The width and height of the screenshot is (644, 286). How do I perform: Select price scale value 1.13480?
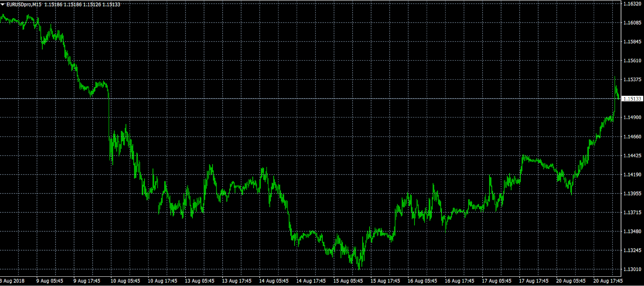click(x=632, y=231)
